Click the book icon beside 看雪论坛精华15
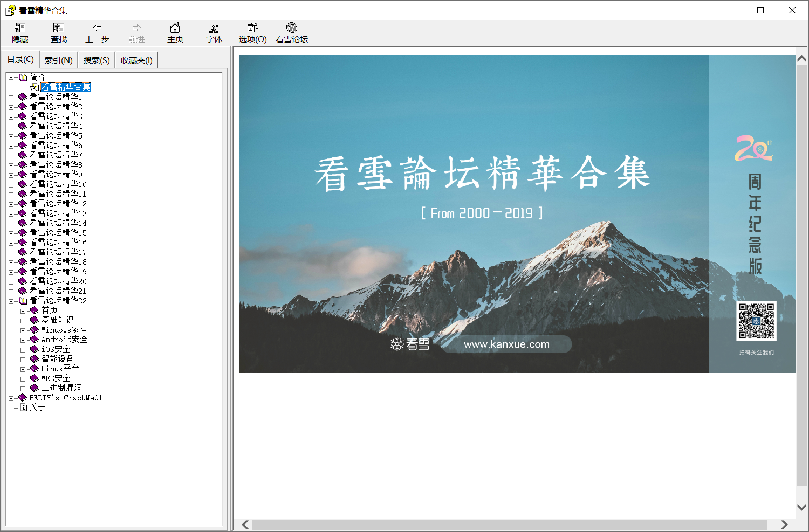 (23, 233)
